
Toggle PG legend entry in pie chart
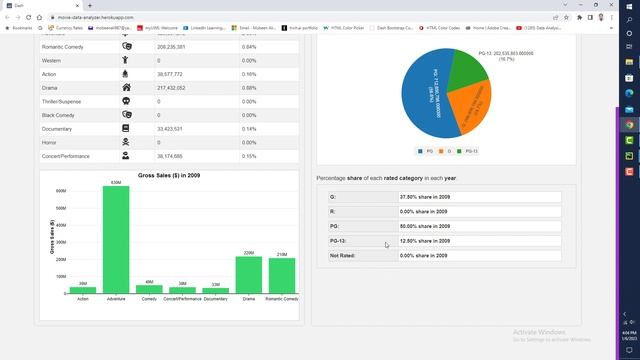(x=425, y=151)
